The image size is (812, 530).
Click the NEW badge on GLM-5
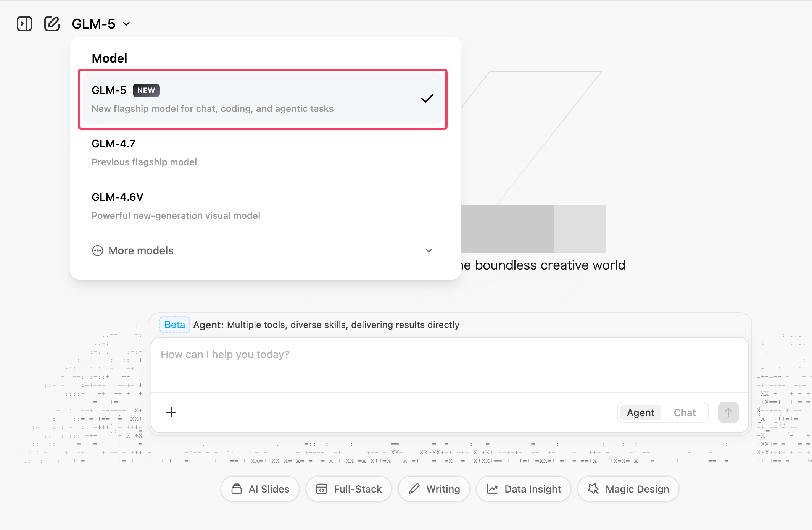(146, 90)
